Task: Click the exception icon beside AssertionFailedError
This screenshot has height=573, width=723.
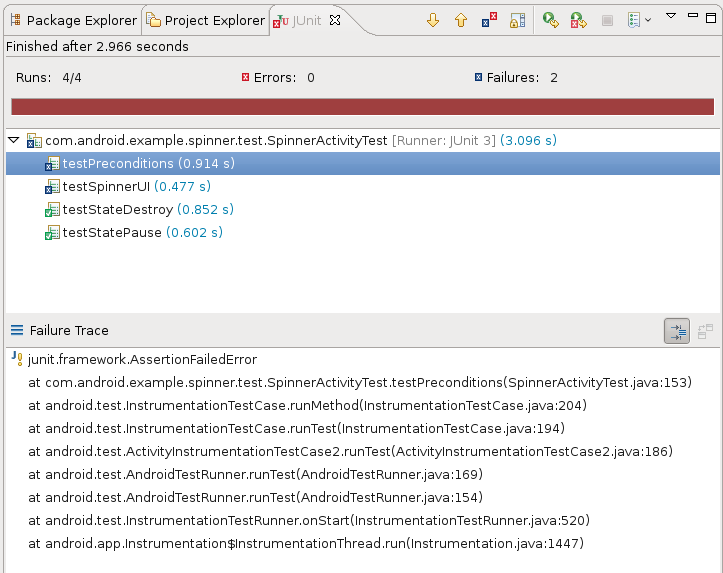Action: [x=17, y=358]
